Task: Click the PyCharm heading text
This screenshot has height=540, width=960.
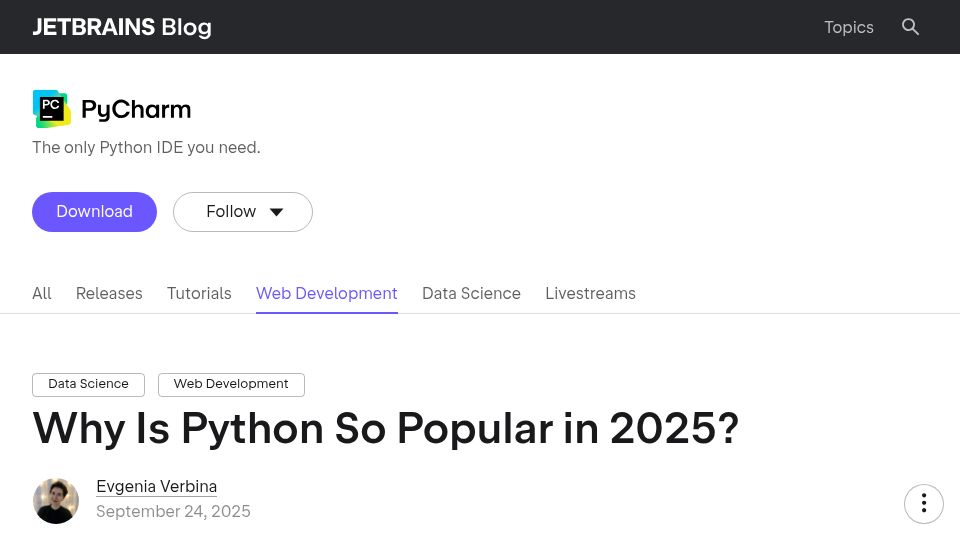Action: click(x=136, y=110)
